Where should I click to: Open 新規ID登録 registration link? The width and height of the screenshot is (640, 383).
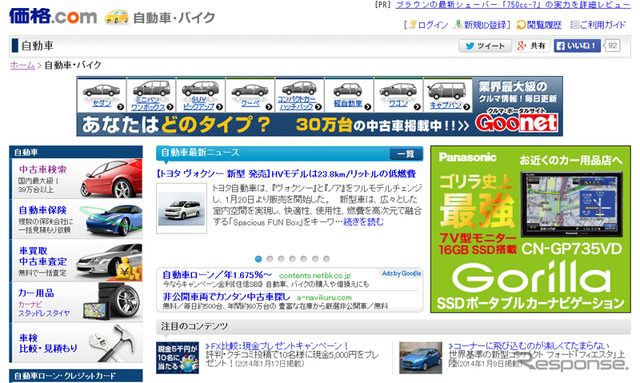point(485,25)
